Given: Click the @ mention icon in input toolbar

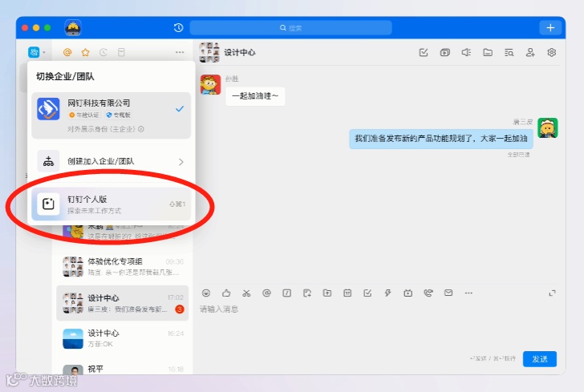Looking at the screenshot, I should [266, 293].
